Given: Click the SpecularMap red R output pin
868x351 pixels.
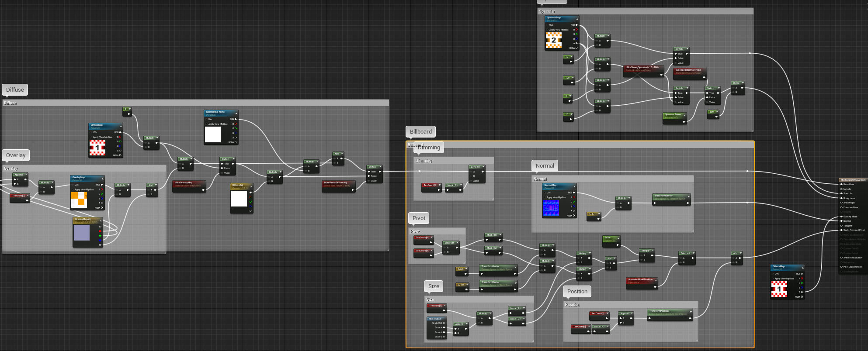Looking at the screenshot, I should click(x=577, y=30).
